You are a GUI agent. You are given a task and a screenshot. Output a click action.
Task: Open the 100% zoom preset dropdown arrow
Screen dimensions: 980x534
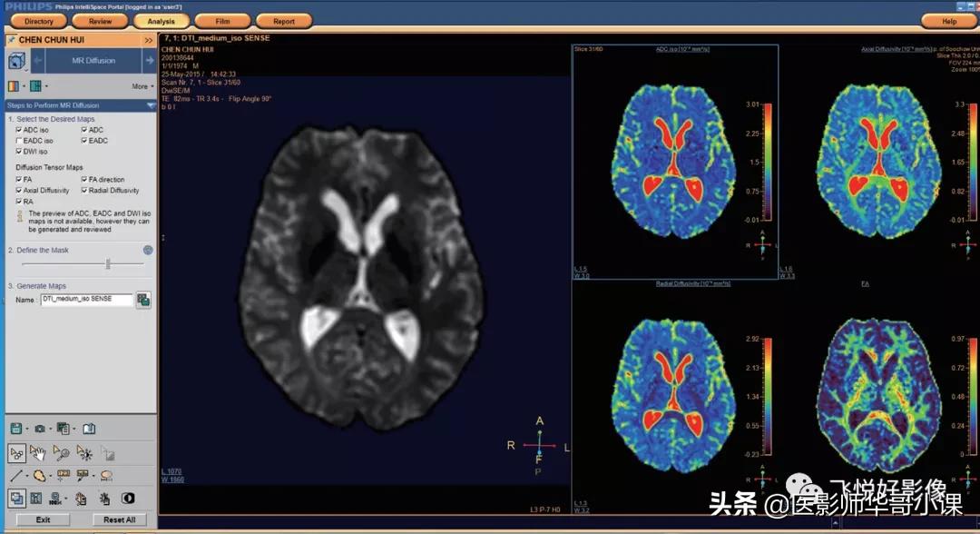click(66, 499)
